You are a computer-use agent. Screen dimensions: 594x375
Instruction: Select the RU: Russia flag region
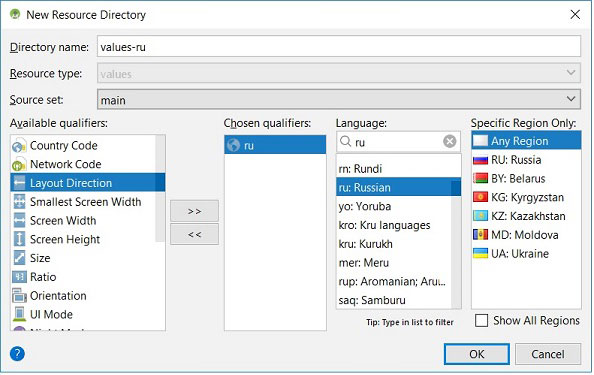click(x=480, y=160)
